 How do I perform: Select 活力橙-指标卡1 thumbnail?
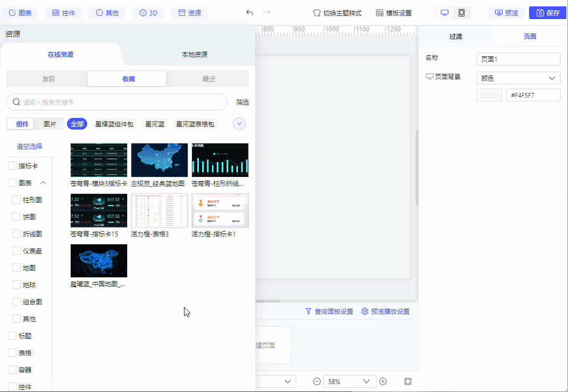(220, 210)
